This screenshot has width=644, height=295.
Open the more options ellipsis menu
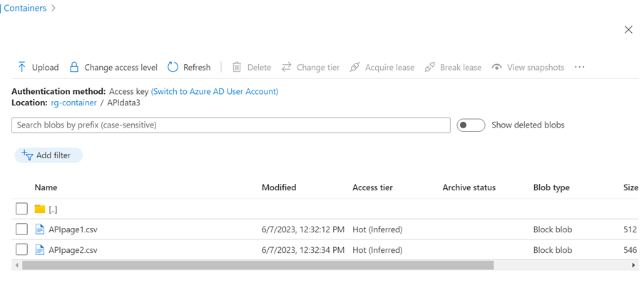click(x=580, y=67)
